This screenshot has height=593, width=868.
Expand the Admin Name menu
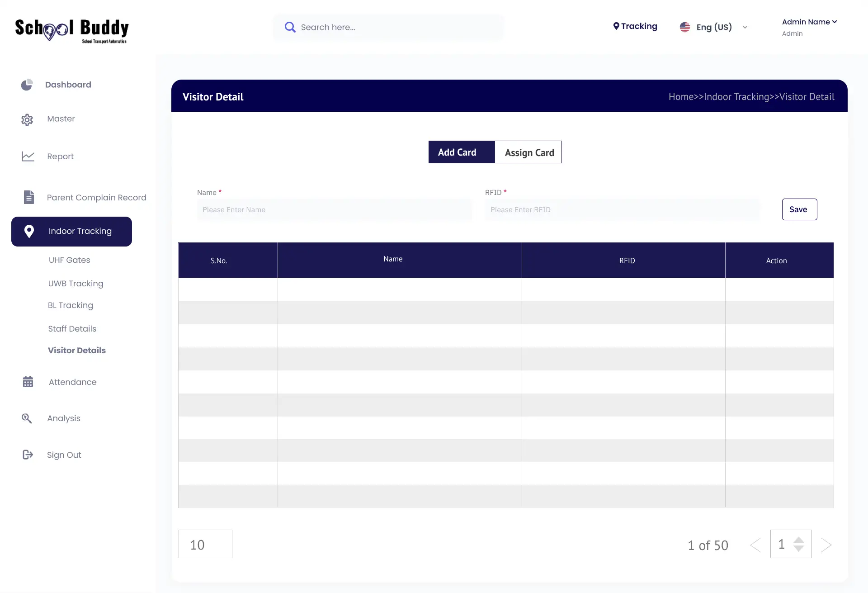pos(809,21)
